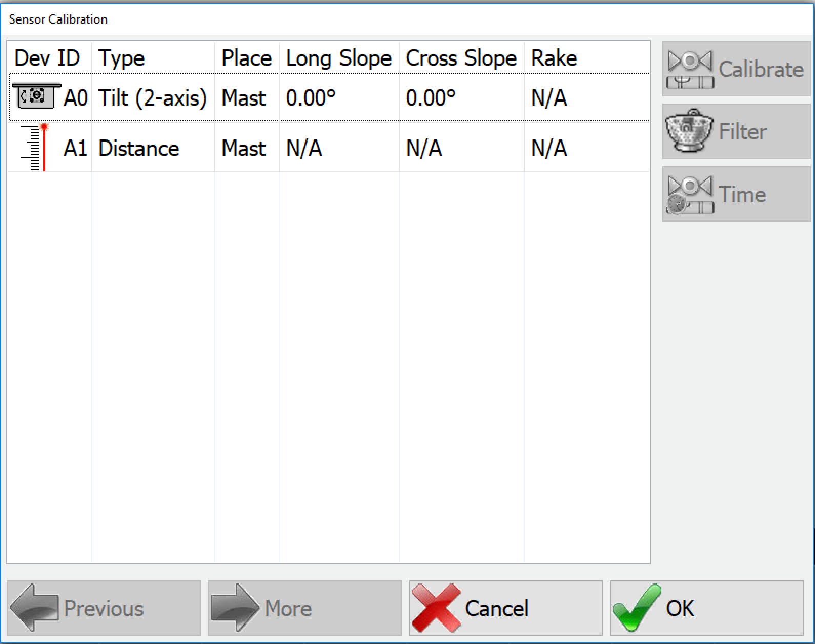The image size is (815, 644).
Task: Go back using the Previous button
Action: 103,608
